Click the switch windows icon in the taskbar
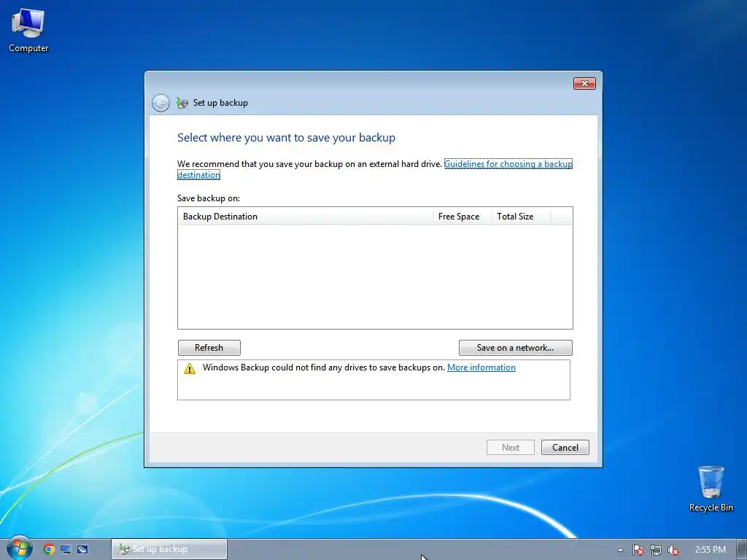The width and height of the screenshot is (747, 560). pos(82,549)
